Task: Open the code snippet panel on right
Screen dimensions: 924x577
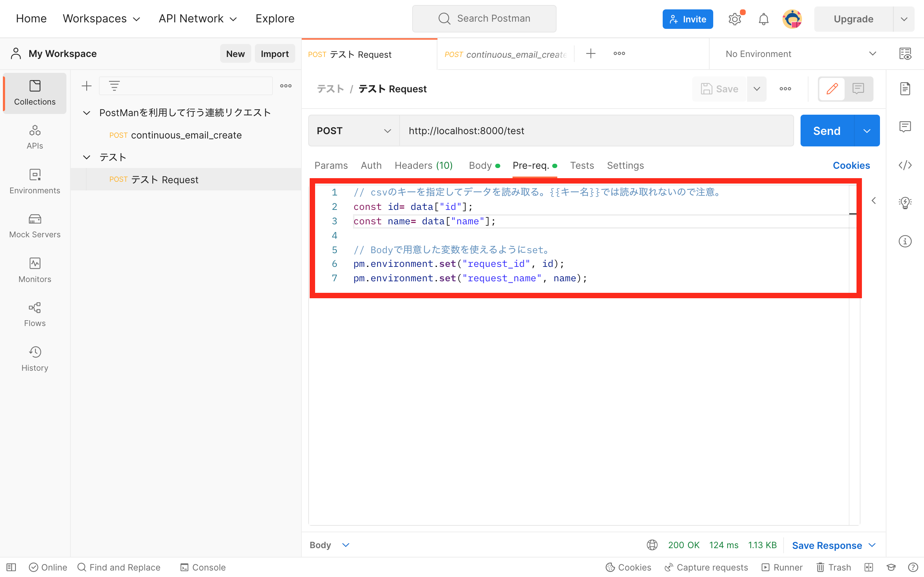Action: click(x=905, y=165)
